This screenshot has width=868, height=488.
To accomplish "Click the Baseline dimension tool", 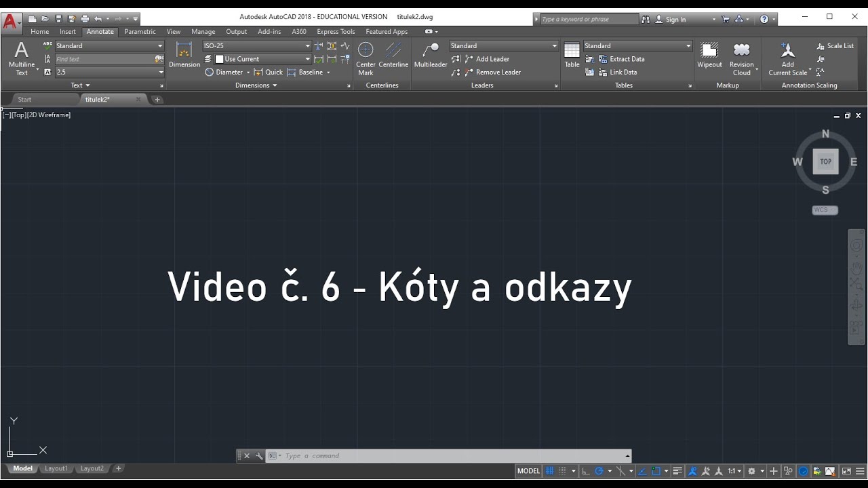I will click(305, 72).
